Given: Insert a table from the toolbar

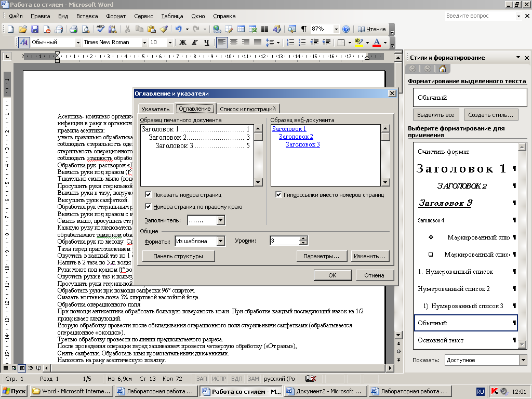Looking at the screenshot, I should tap(241, 29).
